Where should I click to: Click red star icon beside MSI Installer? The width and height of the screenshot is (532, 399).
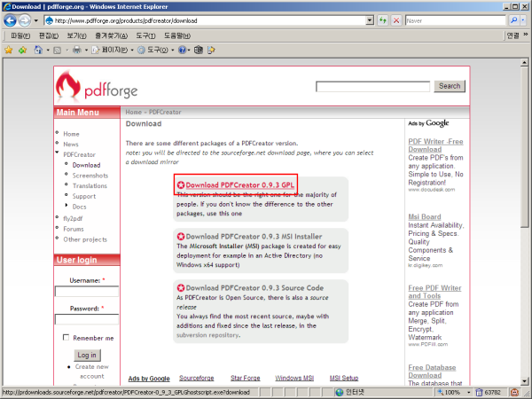(181, 237)
